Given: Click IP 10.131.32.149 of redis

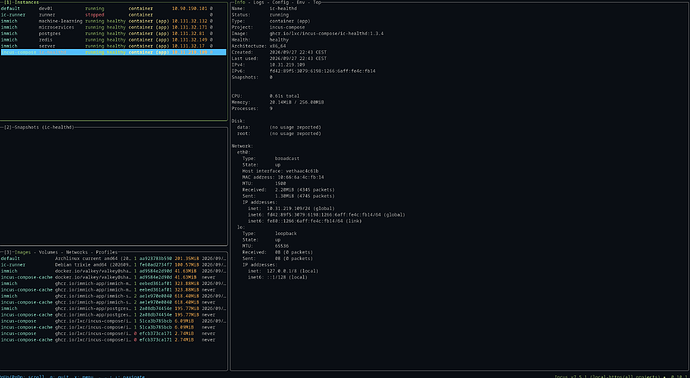Looking at the screenshot, I should coord(190,40).
